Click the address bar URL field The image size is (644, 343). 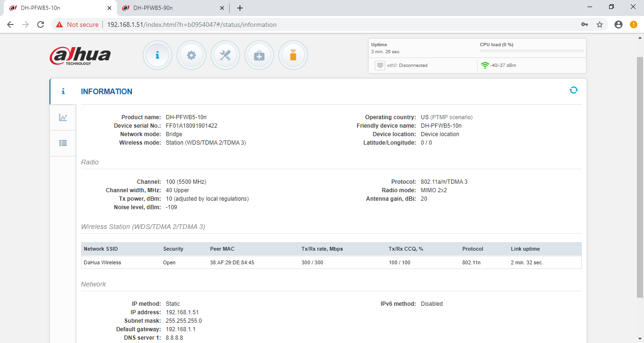click(330, 24)
